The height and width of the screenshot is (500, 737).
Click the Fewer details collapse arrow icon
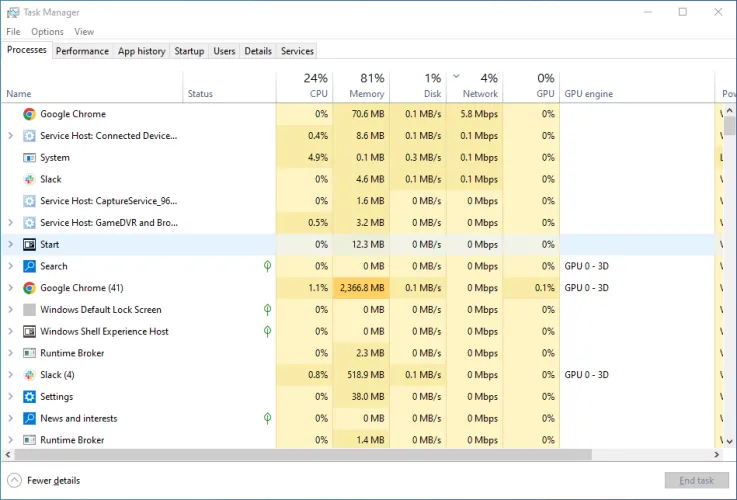[14, 480]
